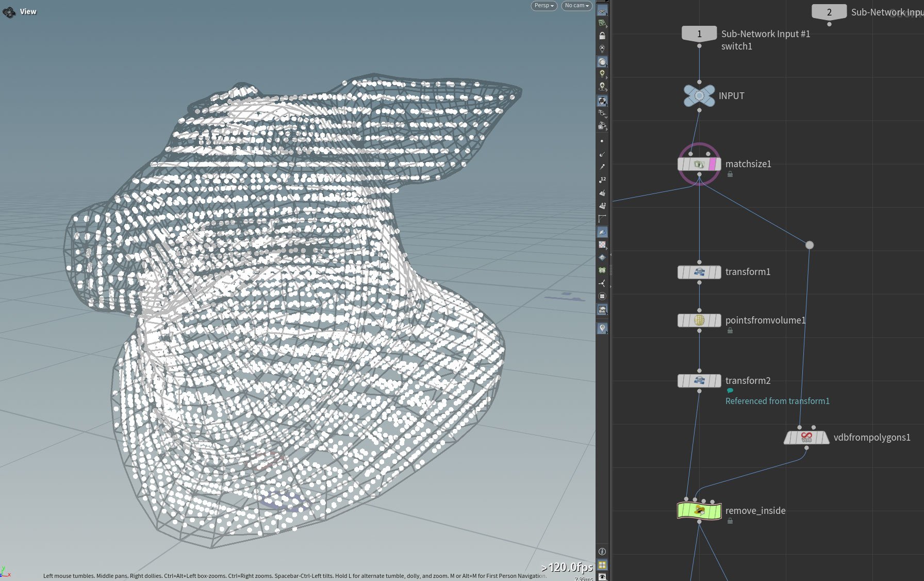Select the vdbfrompolygons1 VDB node icon

(x=806, y=438)
